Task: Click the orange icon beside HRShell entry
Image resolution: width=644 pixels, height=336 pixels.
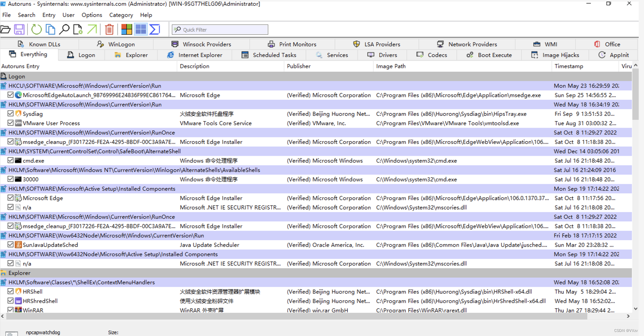Action: pos(18,292)
